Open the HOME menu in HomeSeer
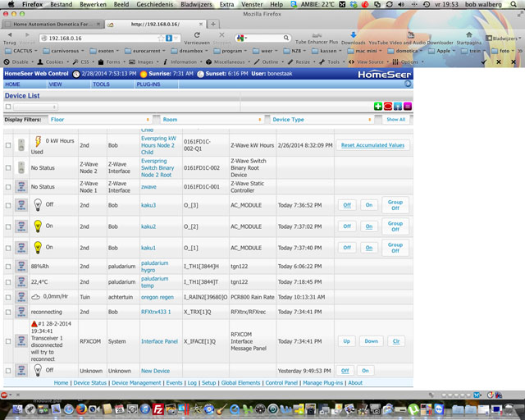Viewport: 525px width, 420px height. (x=13, y=84)
